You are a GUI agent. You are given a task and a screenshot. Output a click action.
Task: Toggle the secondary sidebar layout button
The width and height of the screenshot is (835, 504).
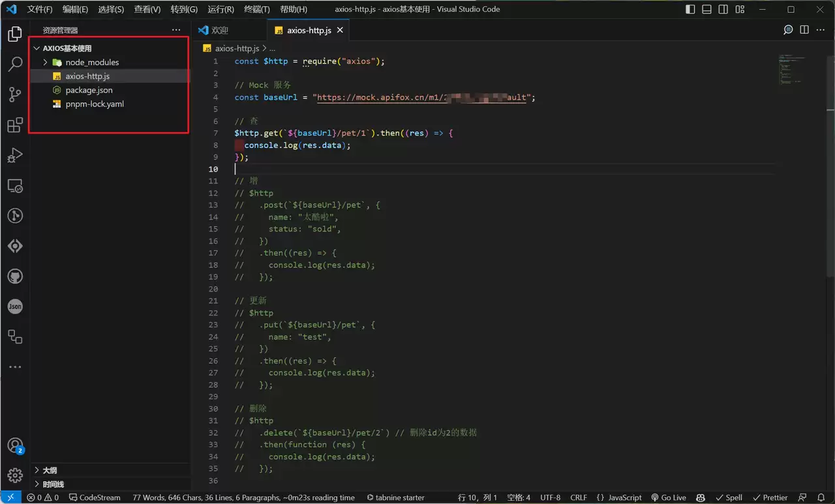point(723,9)
